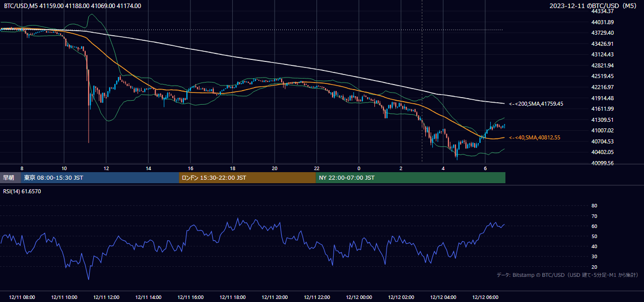644x302 pixels.
Task: Click price axis value 41309.51
Action: pos(602,120)
